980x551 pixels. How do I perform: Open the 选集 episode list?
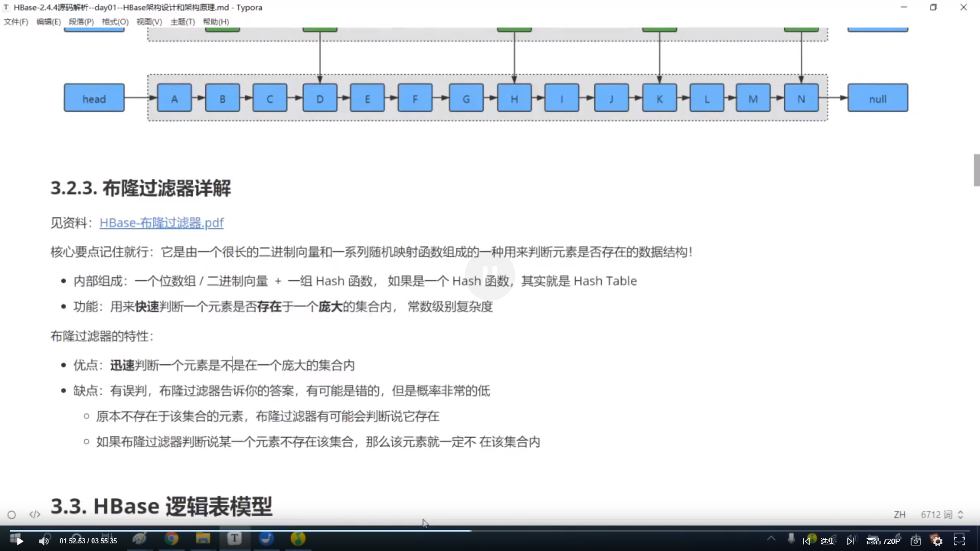(827, 541)
